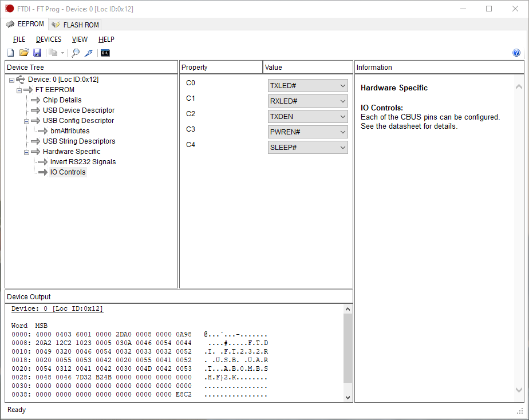Select Invert RS232 Signals tree item

[x=82, y=162]
